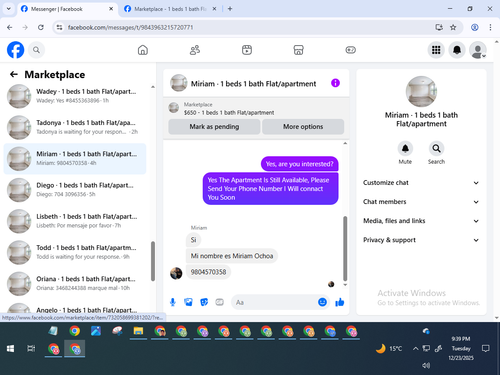The height and width of the screenshot is (375, 500).
Task: Record a voice clip with microphone icon
Action: (173, 302)
